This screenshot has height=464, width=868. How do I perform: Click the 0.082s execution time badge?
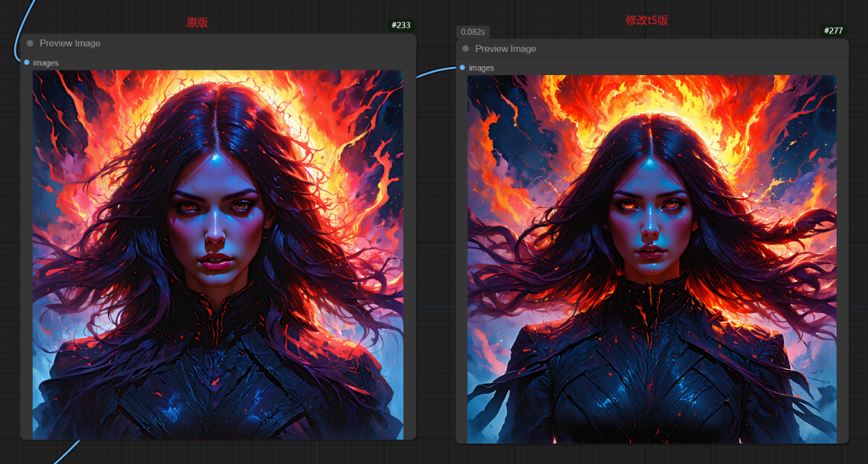click(473, 31)
